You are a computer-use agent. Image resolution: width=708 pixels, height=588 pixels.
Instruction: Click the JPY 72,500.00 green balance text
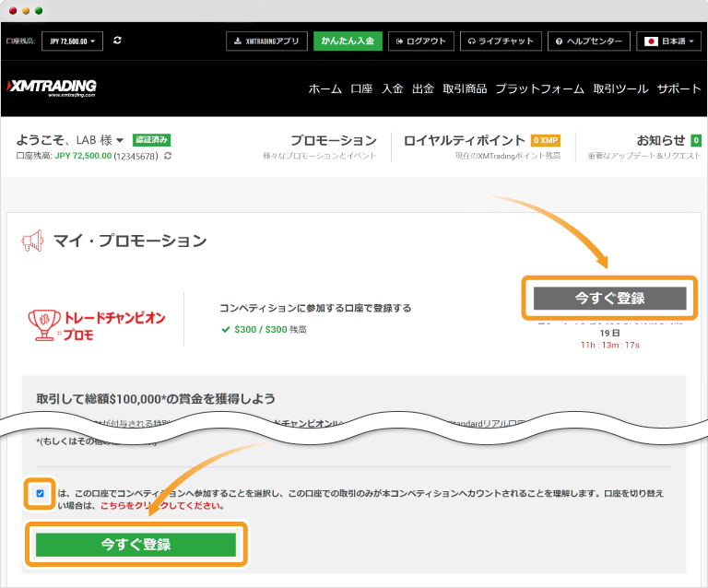pyautogui.click(x=83, y=156)
